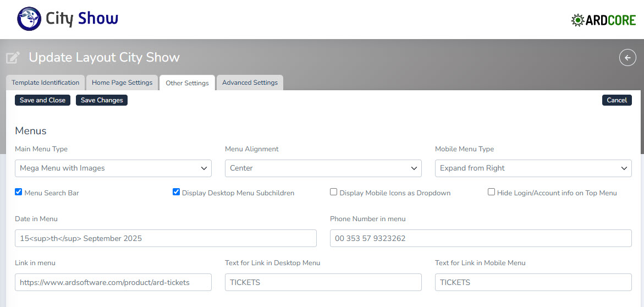Image resolution: width=644 pixels, height=307 pixels.
Task: Open the Home Page Settings tab
Action: click(x=122, y=83)
